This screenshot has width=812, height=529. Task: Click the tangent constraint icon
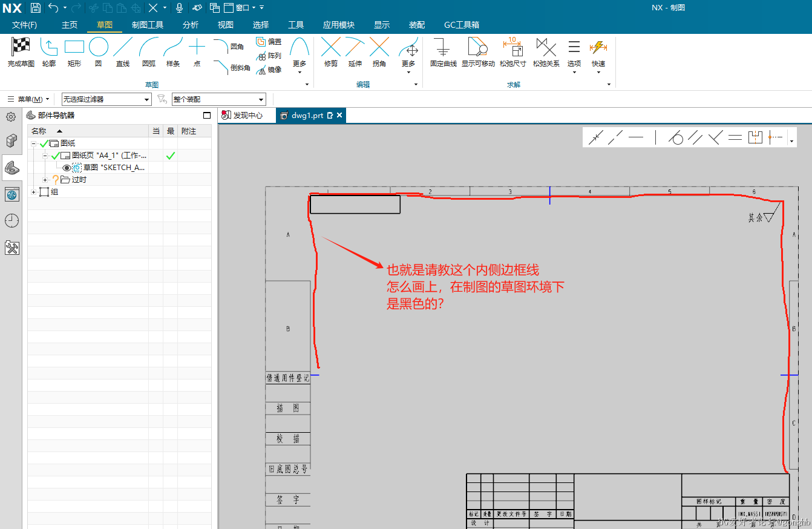[676, 137]
